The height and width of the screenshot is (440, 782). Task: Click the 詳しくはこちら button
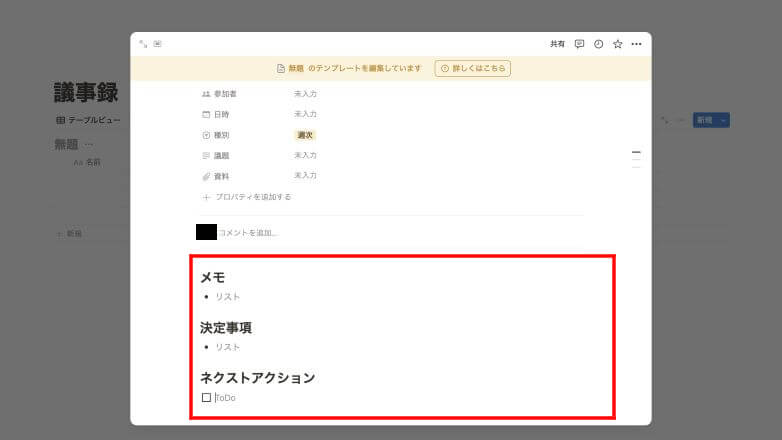pos(472,68)
